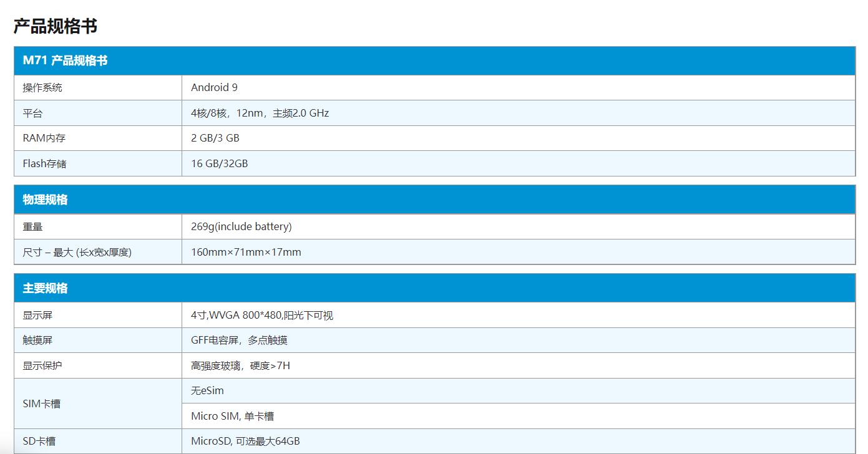Viewport: 868px width, 454px height.
Task: Click the 主要规格 section header
Action: (x=434, y=288)
